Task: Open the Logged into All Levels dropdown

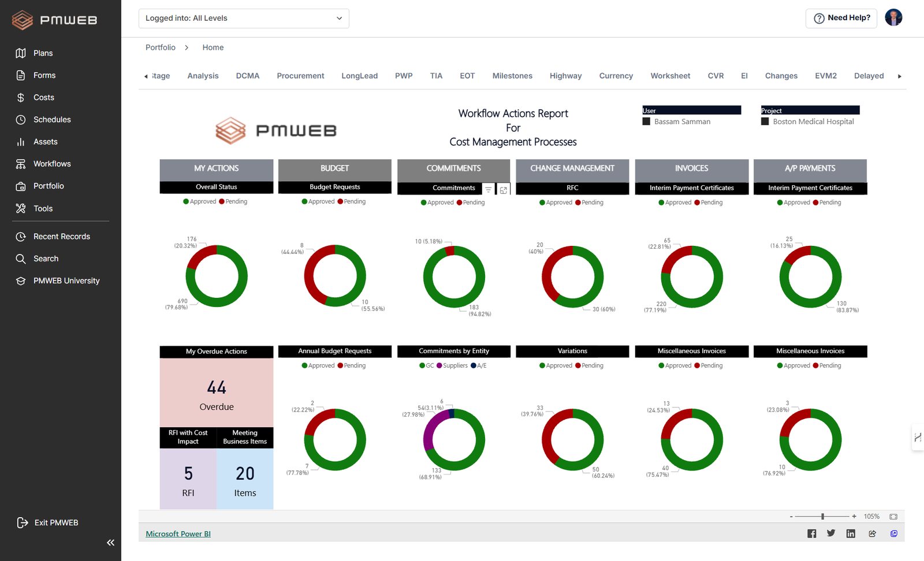Action: [x=244, y=18]
